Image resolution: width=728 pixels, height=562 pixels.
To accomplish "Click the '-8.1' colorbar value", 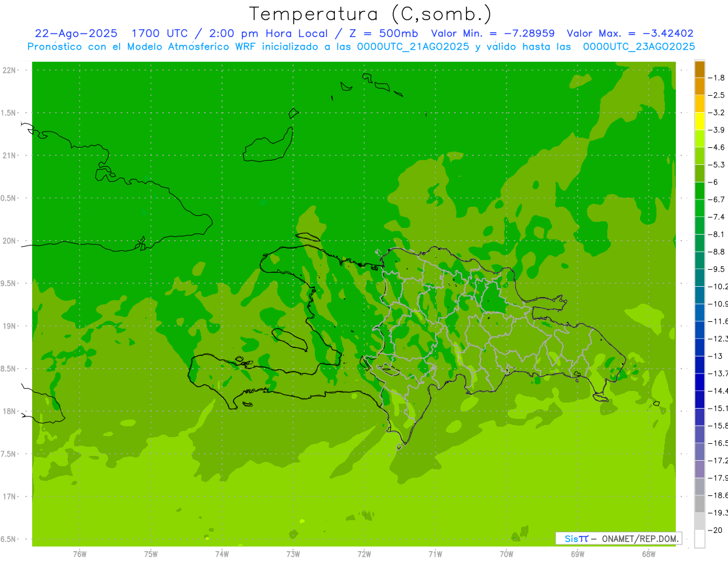I will (x=717, y=234).
